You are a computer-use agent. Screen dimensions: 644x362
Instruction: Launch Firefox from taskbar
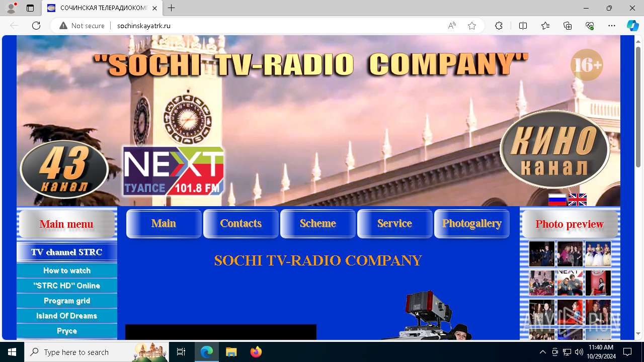point(256,352)
